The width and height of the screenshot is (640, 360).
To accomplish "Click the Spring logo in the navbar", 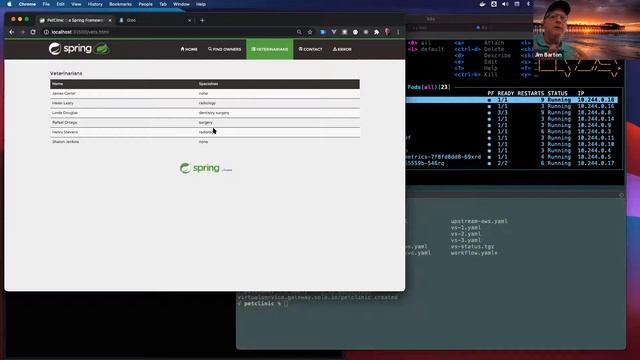I will point(79,49).
